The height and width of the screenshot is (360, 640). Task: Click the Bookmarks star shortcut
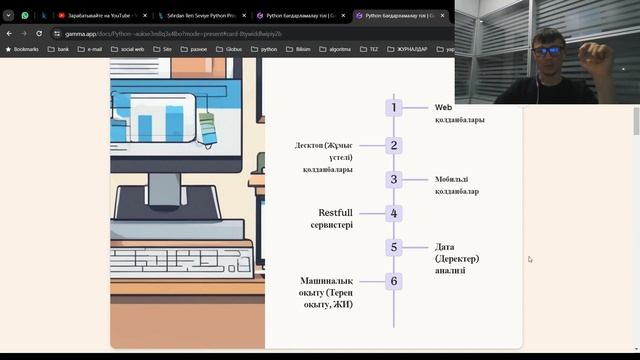[x=22, y=49]
